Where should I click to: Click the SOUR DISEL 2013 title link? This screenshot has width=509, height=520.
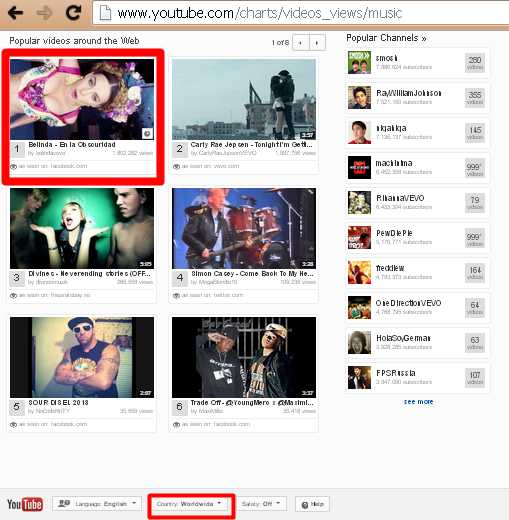[58, 403]
